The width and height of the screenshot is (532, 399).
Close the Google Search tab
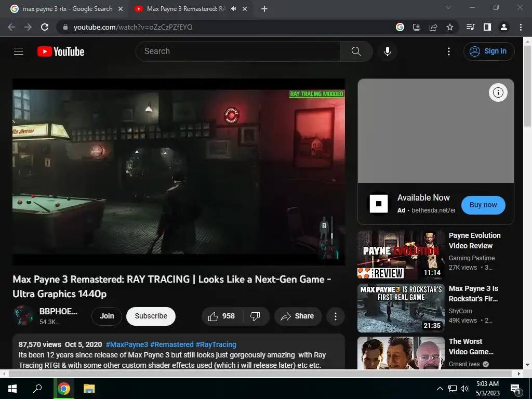[121, 9]
